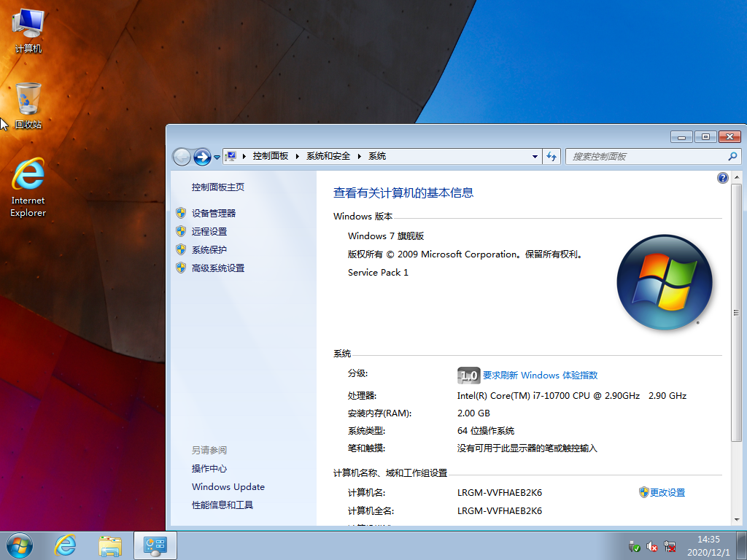Select 系统和安全 in the breadcrumb path

coord(328,156)
